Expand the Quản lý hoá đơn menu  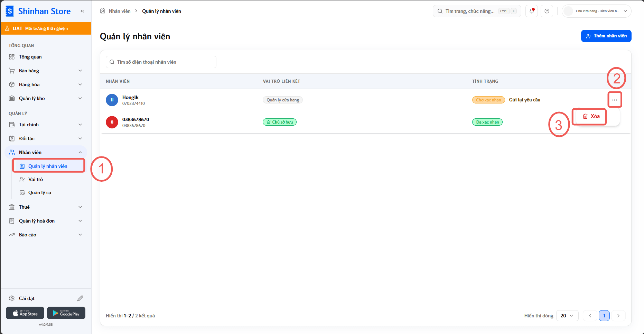[x=46, y=221]
